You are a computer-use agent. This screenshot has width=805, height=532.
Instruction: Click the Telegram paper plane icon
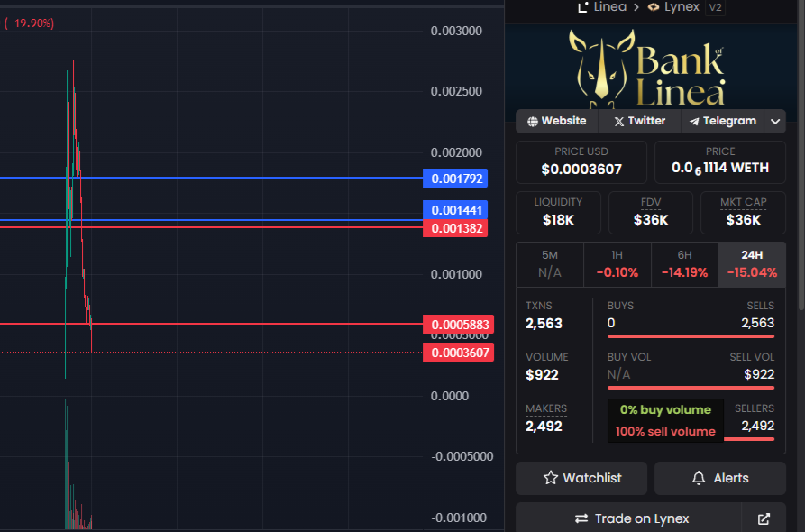694,122
